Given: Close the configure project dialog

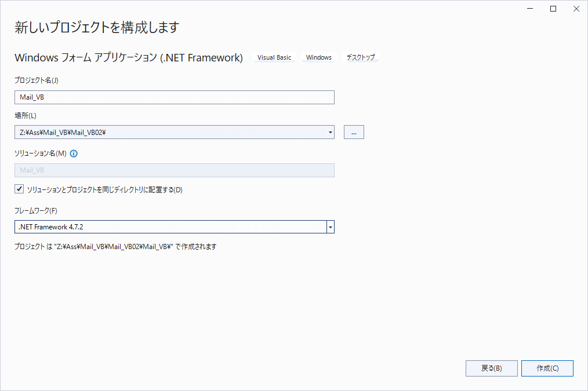Looking at the screenshot, I should 576,9.
